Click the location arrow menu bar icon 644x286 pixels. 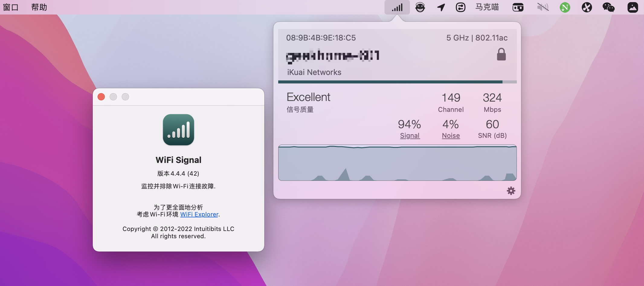(441, 7)
